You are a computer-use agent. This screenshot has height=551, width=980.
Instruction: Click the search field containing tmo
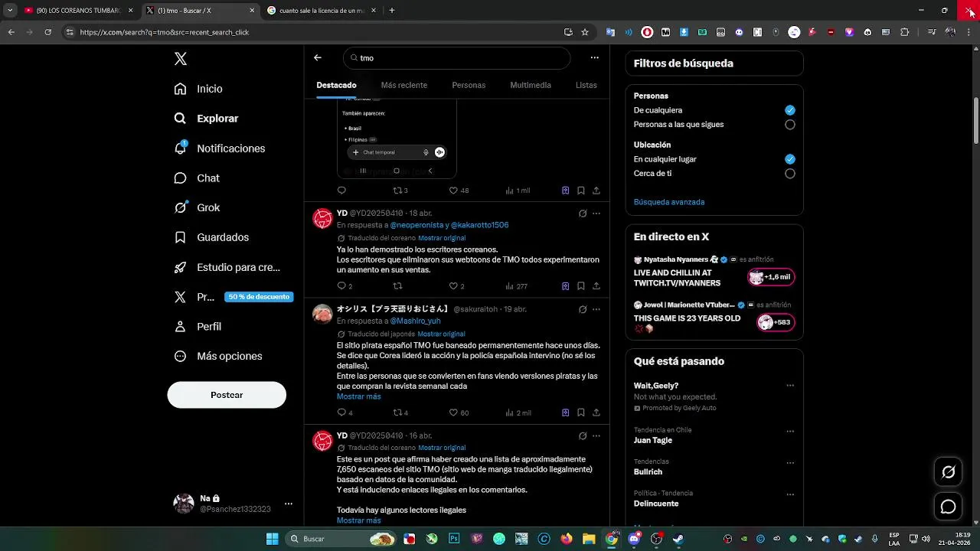tap(457, 58)
